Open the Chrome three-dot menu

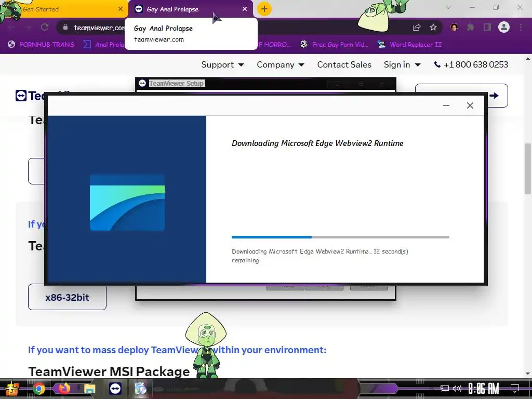coord(521,27)
